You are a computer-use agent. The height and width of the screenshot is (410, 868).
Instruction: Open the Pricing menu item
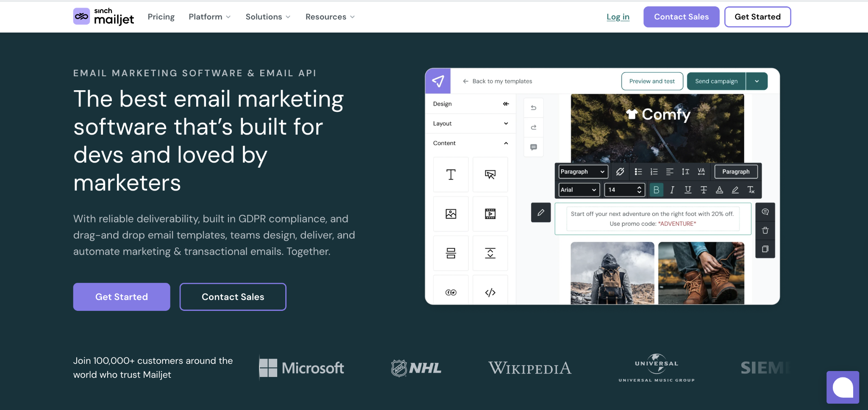coord(161,17)
